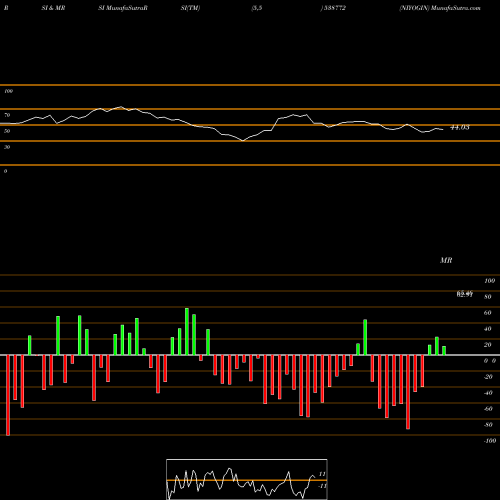Click the 40 label on MR axis

pos(488,329)
